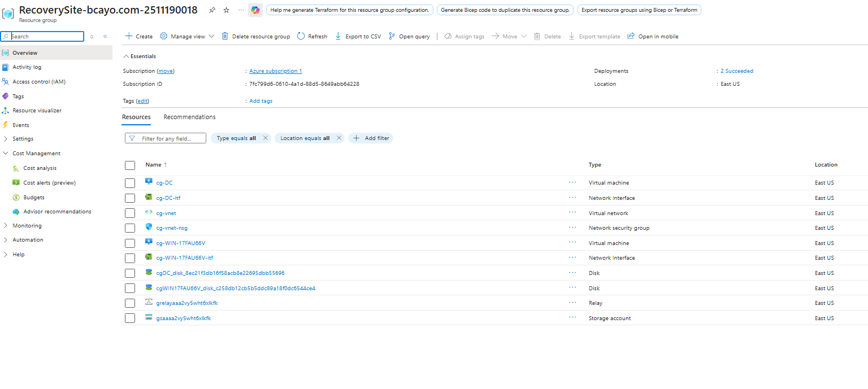Expand the Monitoring section in sidebar
Screen dimensions: 868x389
pos(27,226)
